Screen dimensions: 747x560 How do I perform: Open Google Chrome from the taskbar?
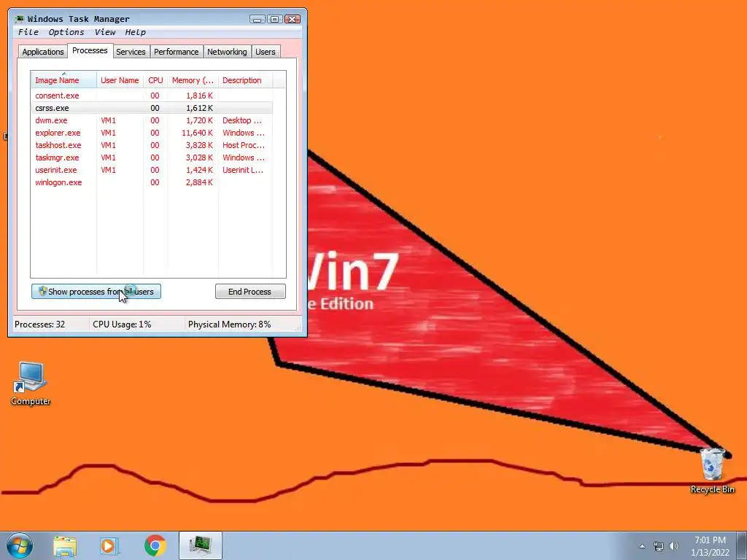click(155, 545)
